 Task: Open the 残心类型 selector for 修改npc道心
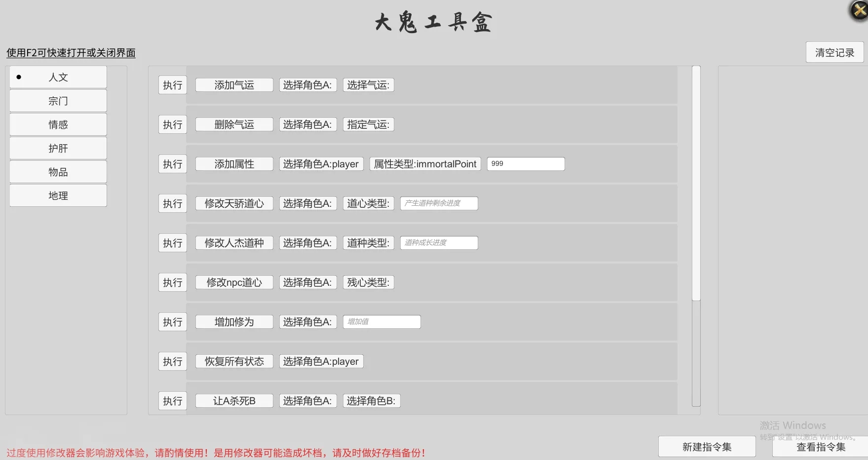(x=368, y=282)
